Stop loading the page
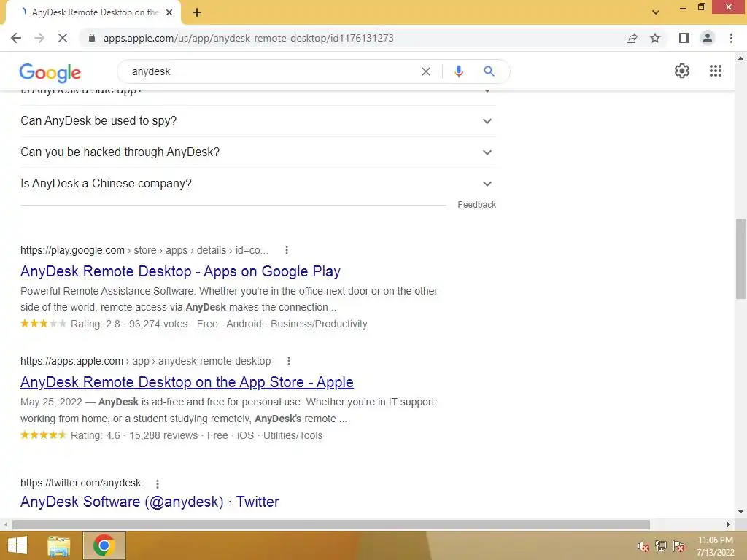 (63, 38)
